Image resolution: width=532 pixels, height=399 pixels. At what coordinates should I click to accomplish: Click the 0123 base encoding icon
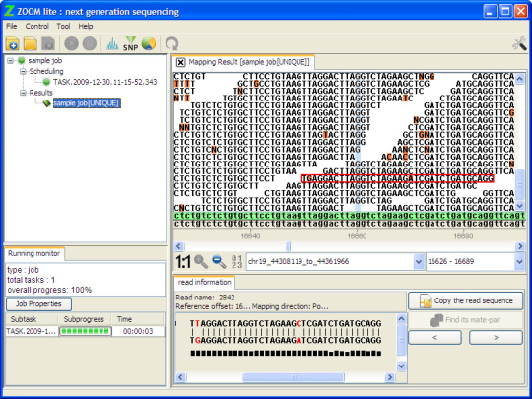click(236, 262)
